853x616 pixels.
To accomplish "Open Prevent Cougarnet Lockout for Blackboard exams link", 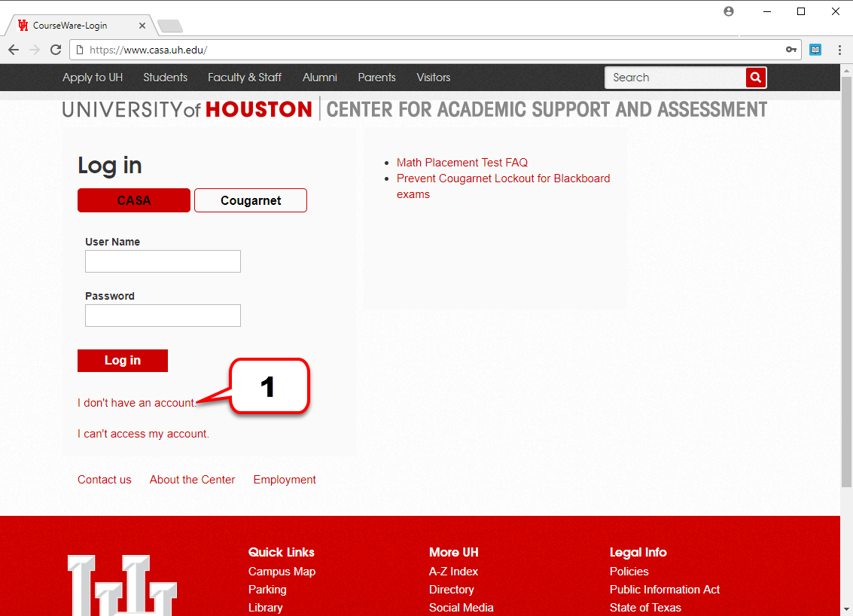I will click(x=503, y=186).
